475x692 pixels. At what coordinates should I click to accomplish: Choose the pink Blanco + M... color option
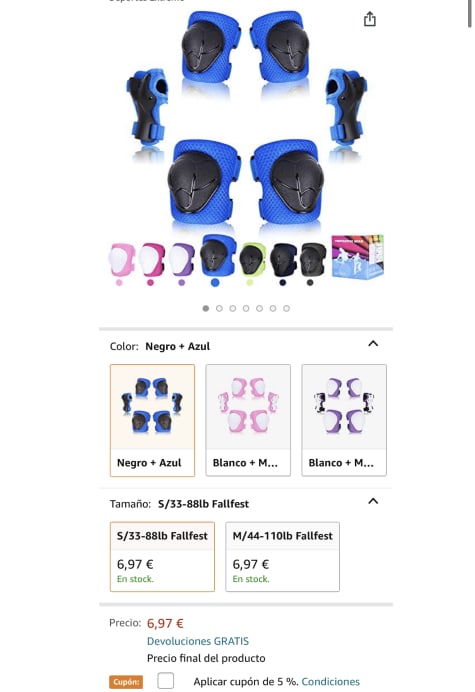pyautogui.click(x=248, y=420)
